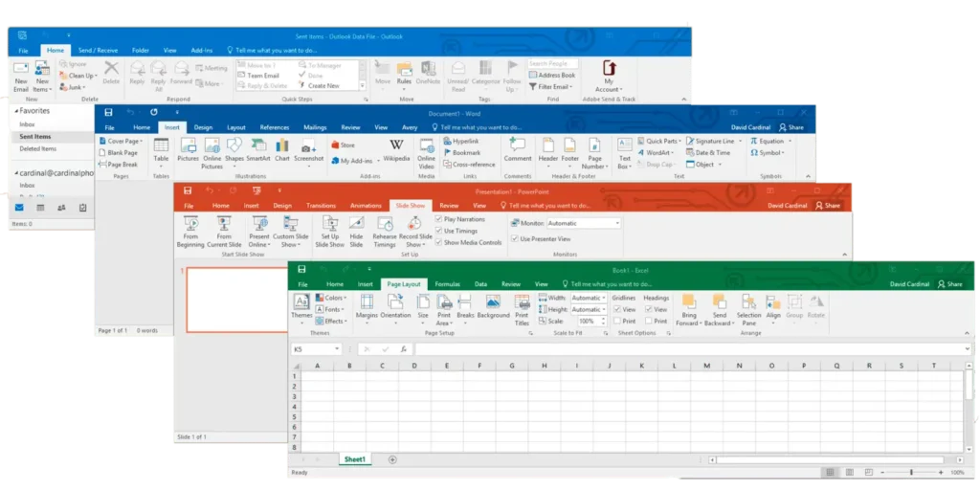Start slideshow From Beginning in PowerPoint
The width and height of the screenshot is (980, 491).
click(x=190, y=232)
